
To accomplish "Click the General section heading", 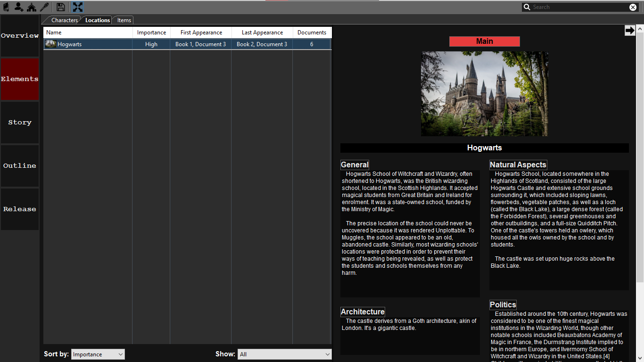I will click(x=355, y=165).
